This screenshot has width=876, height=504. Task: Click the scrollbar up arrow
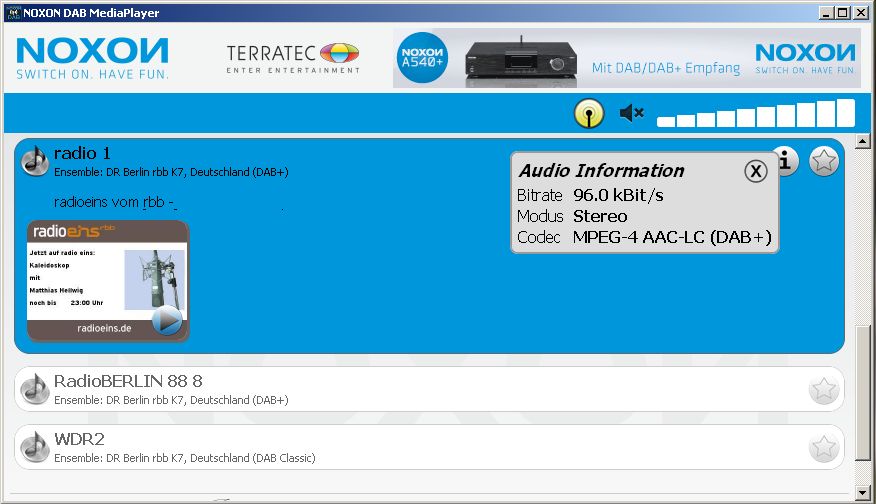(863, 141)
